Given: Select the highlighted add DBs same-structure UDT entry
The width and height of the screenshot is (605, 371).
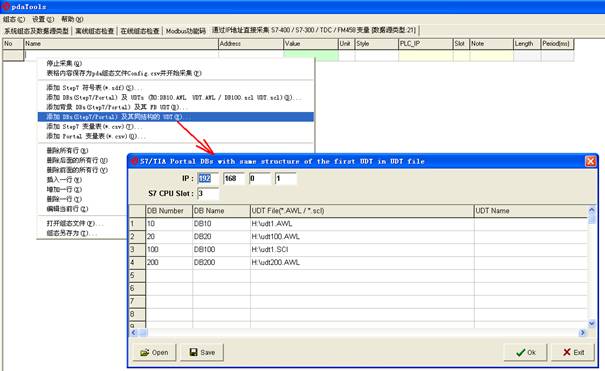Looking at the screenshot, I should 176,116.
